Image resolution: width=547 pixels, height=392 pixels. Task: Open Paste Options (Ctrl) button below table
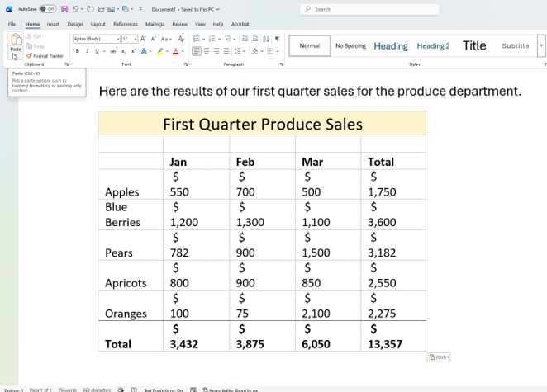pyautogui.click(x=439, y=357)
